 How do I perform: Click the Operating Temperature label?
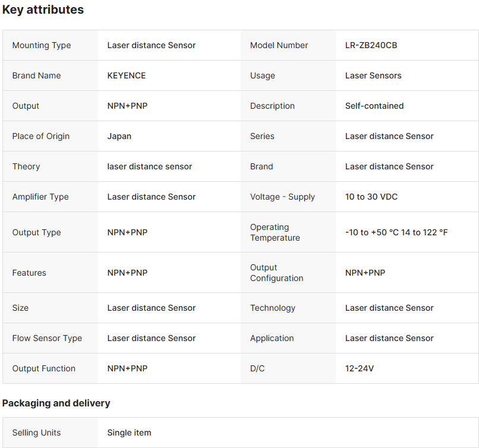(275, 232)
